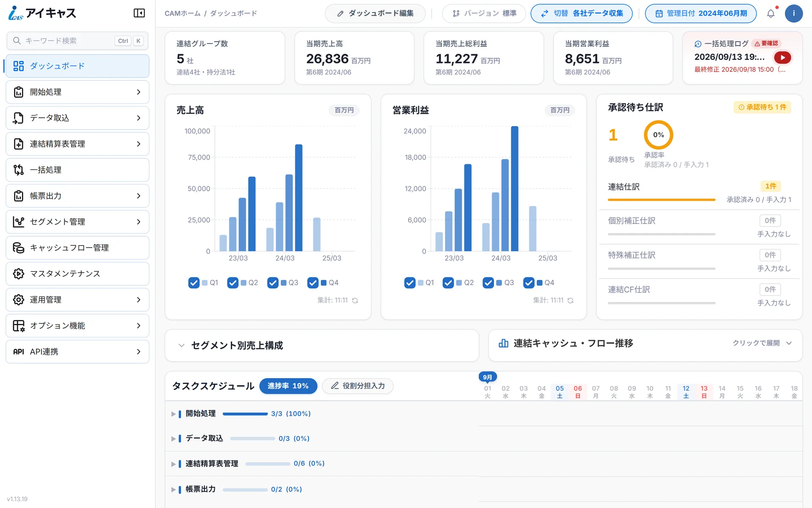Expand クリックで展開 on cash flow panel
The width and height of the screenshot is (812, 508).
click(762, 343)
